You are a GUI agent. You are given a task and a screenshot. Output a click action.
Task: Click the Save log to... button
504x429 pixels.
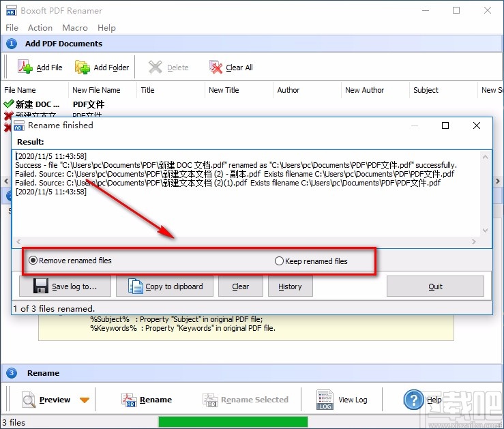point(65,286)
